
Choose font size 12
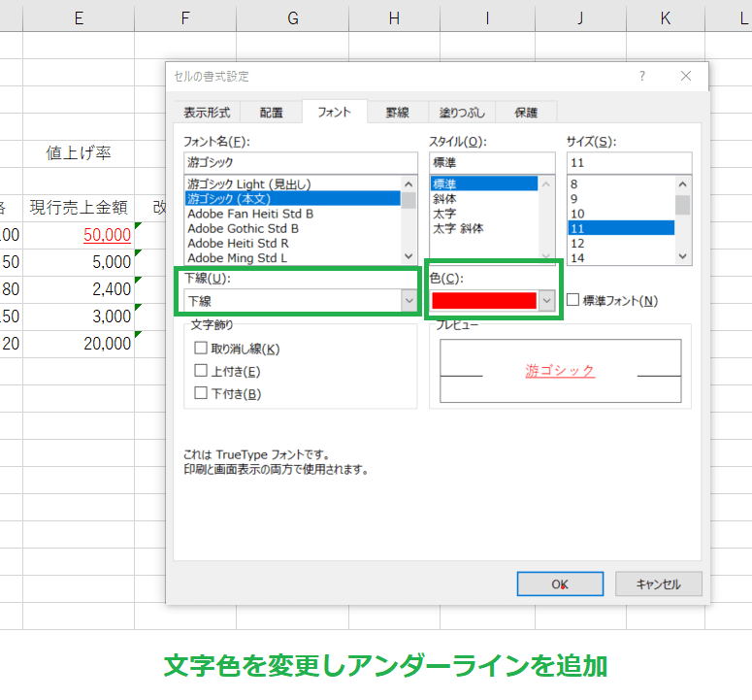pos(621,244)
